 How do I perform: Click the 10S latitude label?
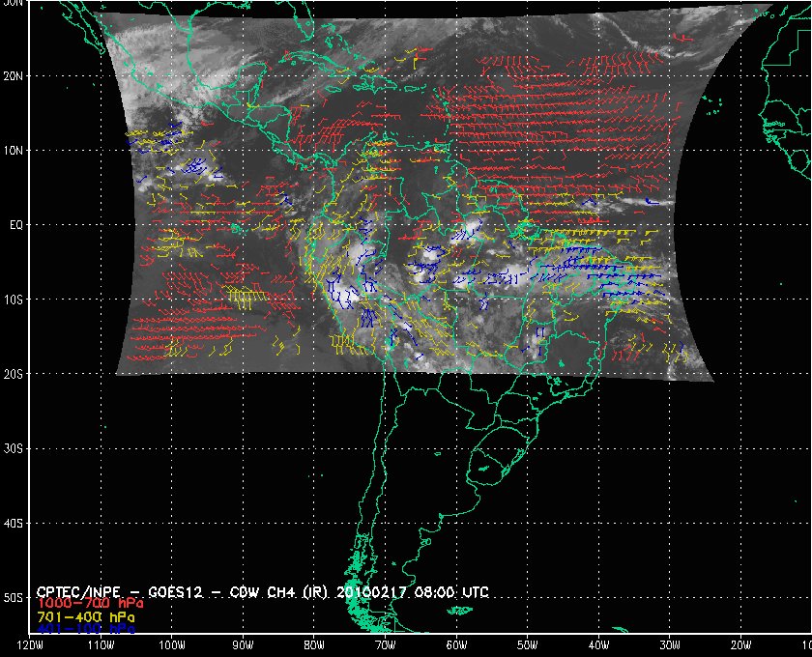[x=13, y=300]
